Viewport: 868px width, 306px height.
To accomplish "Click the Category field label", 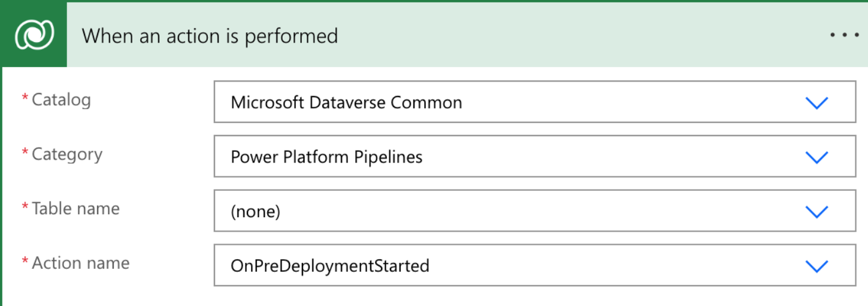I will click(x=67, y=155).
